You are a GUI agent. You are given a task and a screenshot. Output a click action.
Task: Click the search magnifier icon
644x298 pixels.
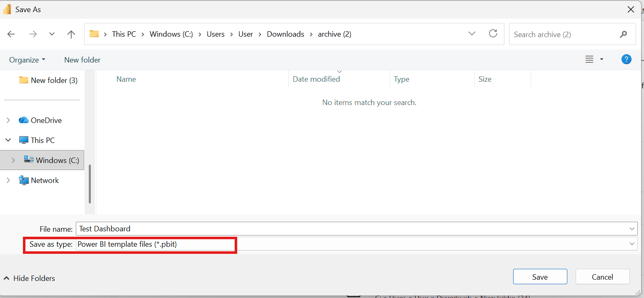624,34
